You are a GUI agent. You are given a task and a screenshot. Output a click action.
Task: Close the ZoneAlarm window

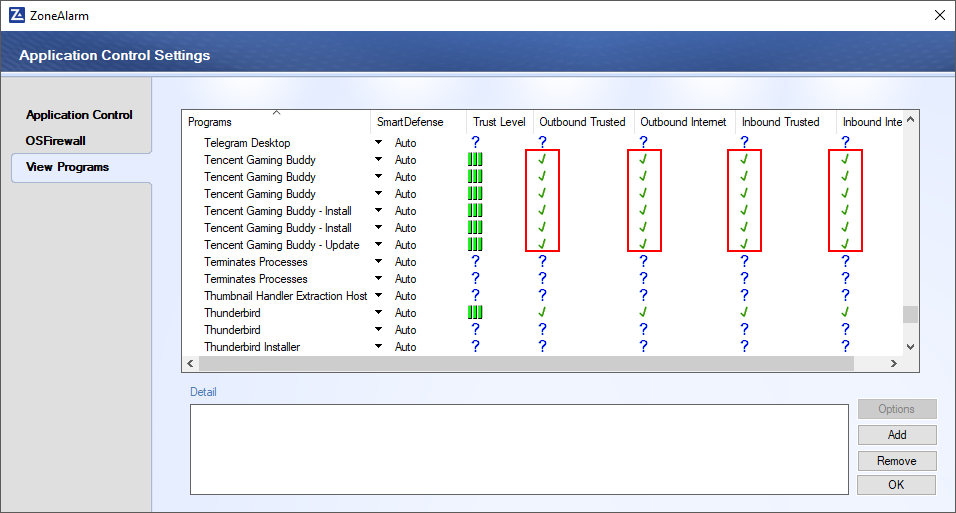click(x=940, y=15)
